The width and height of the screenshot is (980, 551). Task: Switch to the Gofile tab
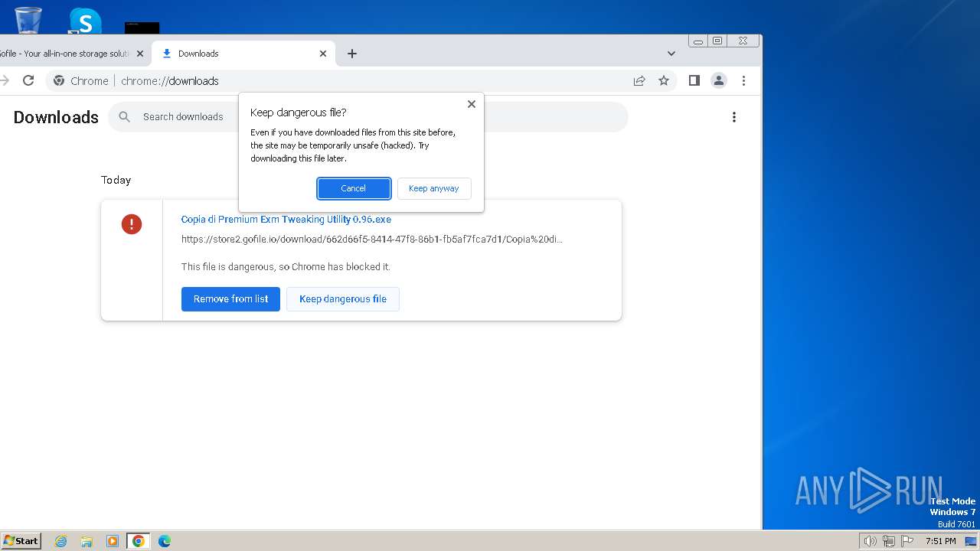65,54
